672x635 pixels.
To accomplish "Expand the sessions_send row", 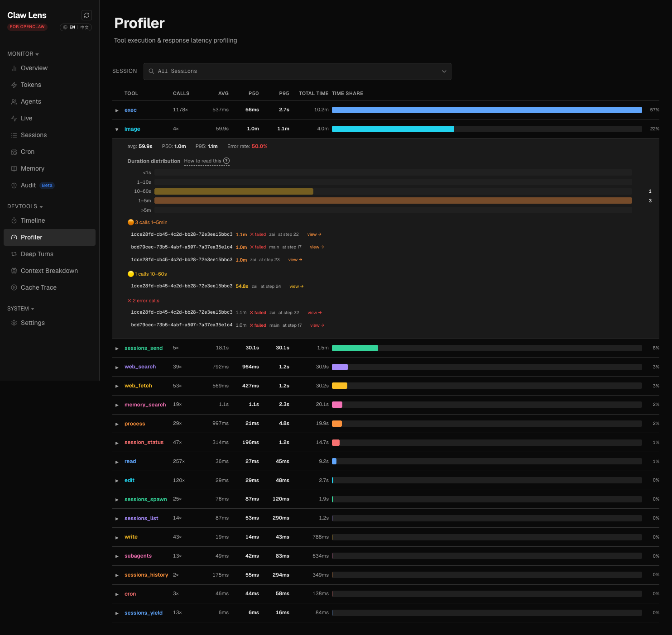I will click(x=117, y=348).
